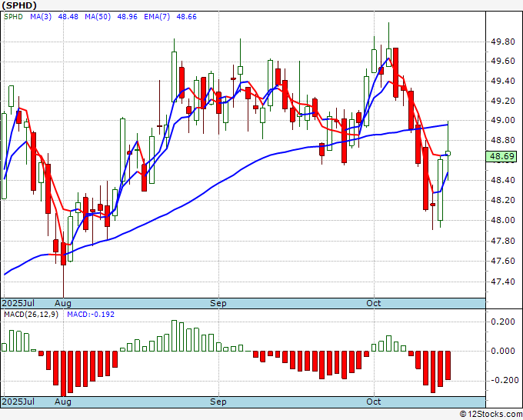The image size is (523, 420).
Task: Click the 0.000 MACD axis label
Action: point(503,351)
